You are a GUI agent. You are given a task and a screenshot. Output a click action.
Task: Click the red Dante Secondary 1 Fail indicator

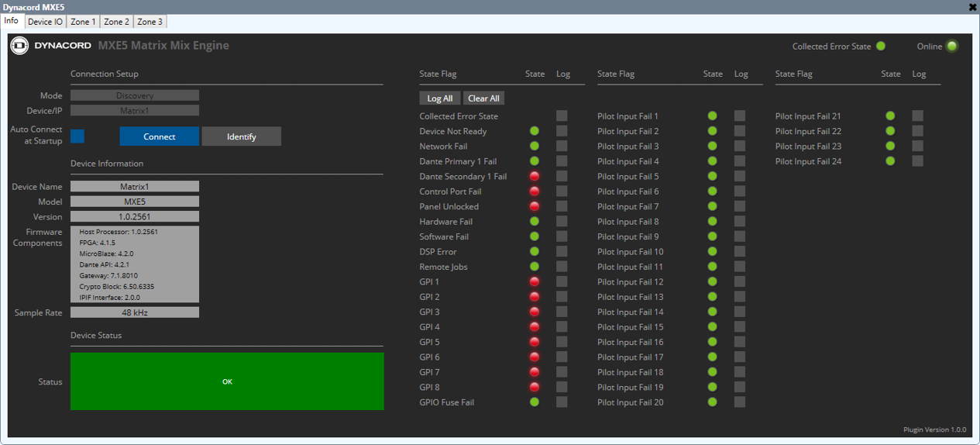tap(535, 177)
